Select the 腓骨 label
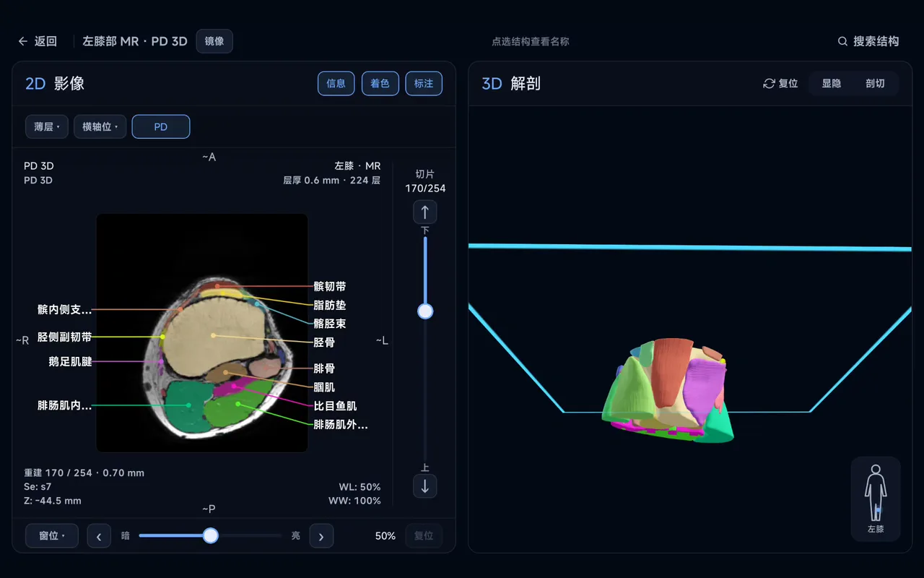Viewport: 924px width, 578px height. [324, 368]
